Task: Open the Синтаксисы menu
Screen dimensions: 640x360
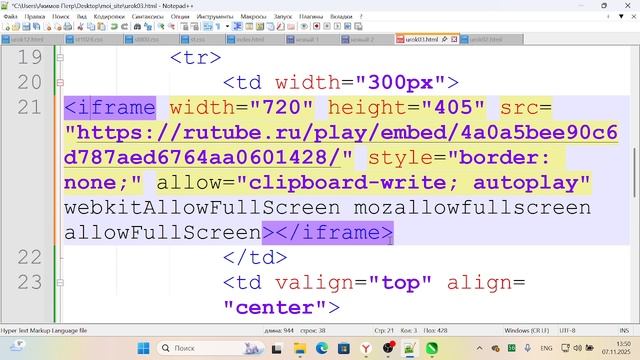Action: pyautogui.click(x=147, y=16)
